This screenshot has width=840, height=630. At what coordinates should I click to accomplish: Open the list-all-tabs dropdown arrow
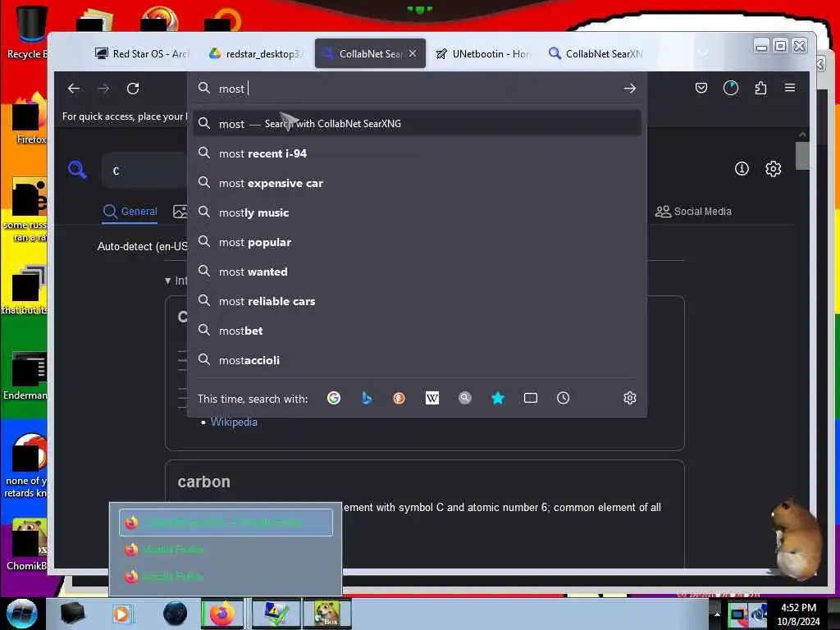tap(704, 53)
